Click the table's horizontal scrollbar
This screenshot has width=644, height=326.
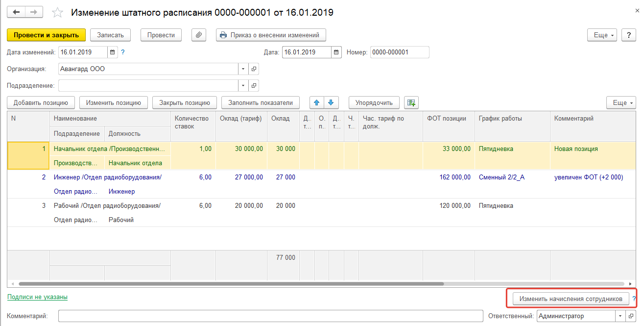tap(230, 284)
